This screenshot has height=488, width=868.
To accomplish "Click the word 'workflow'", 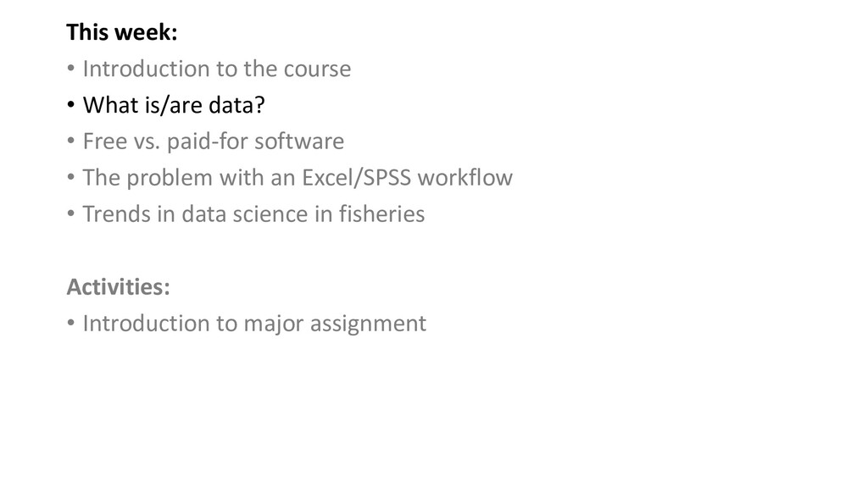I will 465,178.
